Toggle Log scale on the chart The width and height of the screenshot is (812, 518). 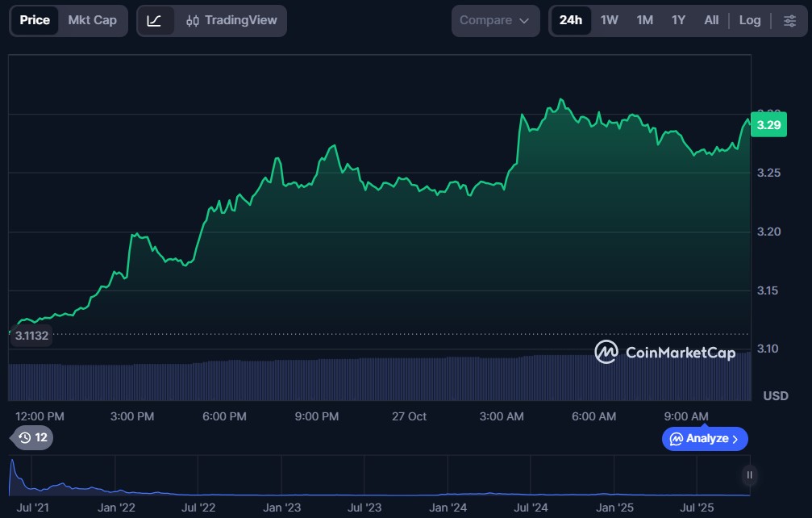click(749, 21)
